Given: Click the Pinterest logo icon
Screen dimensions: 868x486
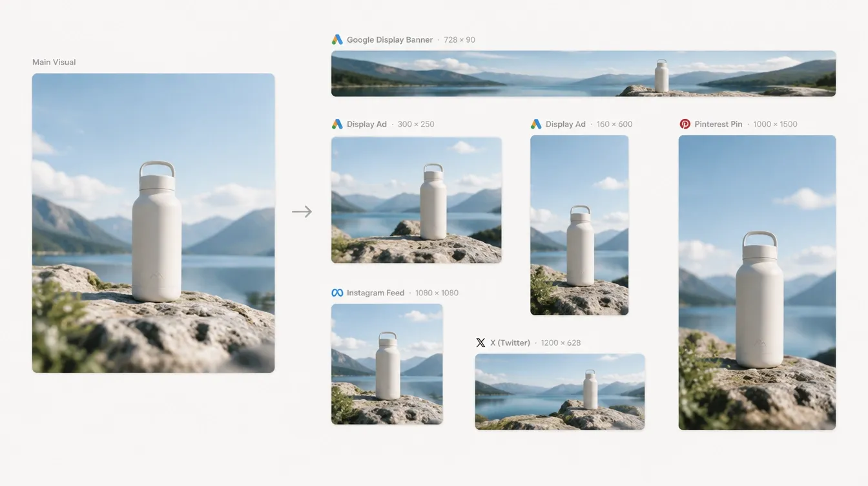Looking at the screenshot, I should pos(685,124).
